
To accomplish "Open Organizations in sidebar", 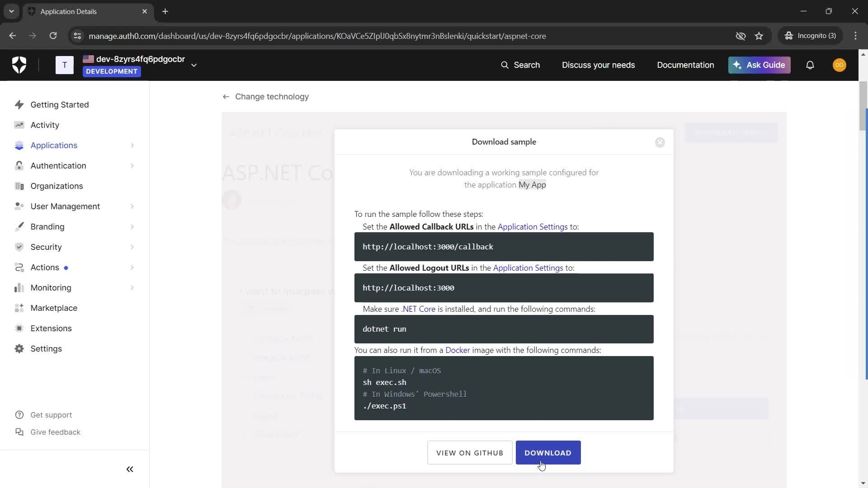I will tap(57, 186).
